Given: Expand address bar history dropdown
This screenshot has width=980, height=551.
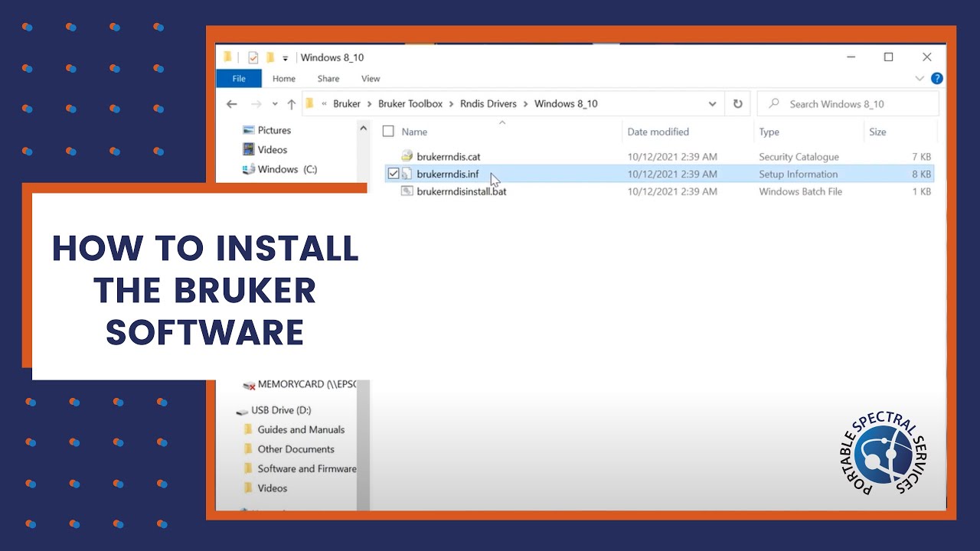Looking at the screenshot, I should pyautogui.click(x=713, y=104).
